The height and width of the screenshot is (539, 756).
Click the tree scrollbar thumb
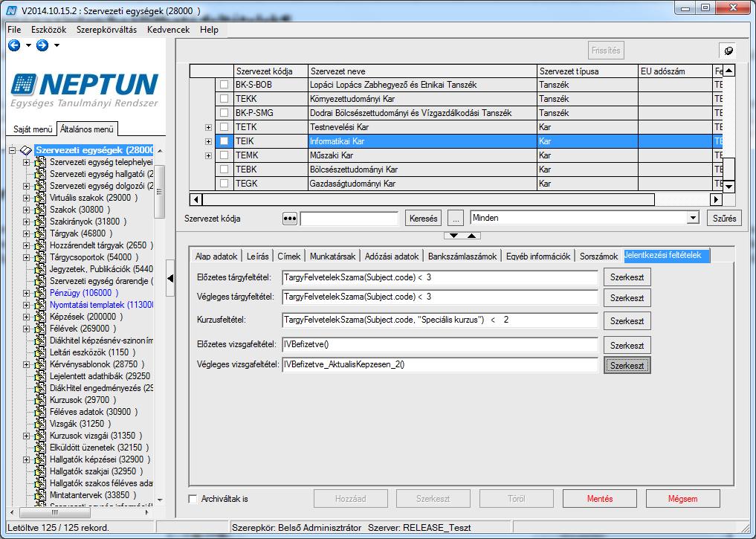(159, 192)
